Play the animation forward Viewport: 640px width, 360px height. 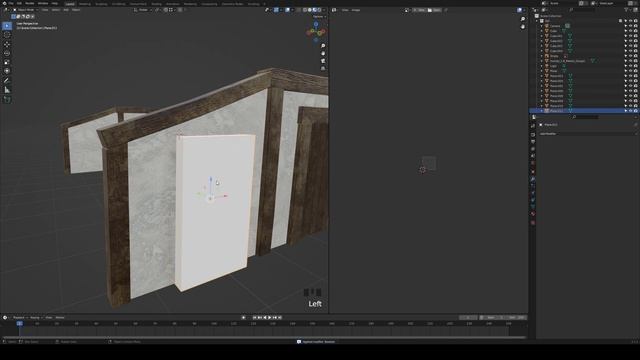coord(269,318)
